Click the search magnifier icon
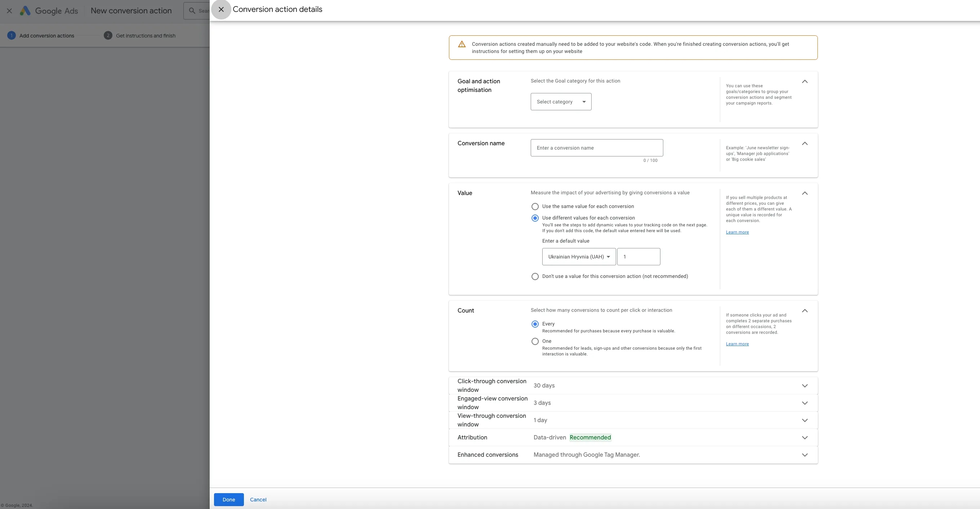Screen dimensions: 980x509 pyautogui.click(x=192, y=11)
